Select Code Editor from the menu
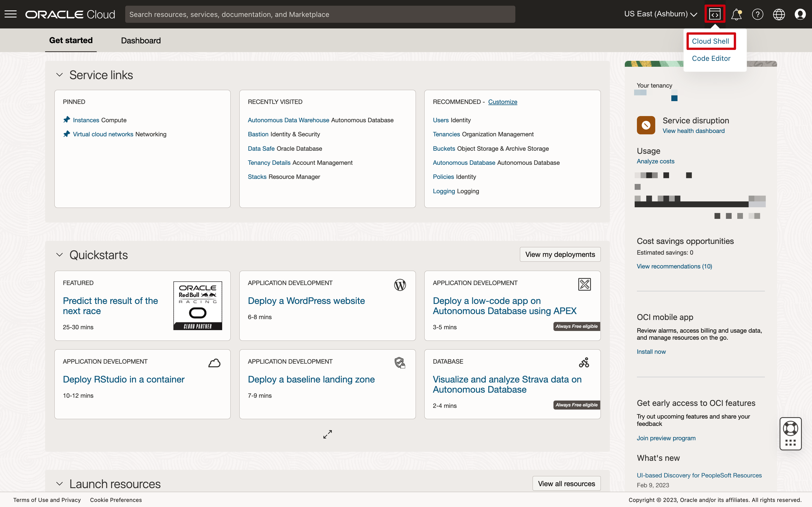The image size is (812, 507). [x=711, y=58]
